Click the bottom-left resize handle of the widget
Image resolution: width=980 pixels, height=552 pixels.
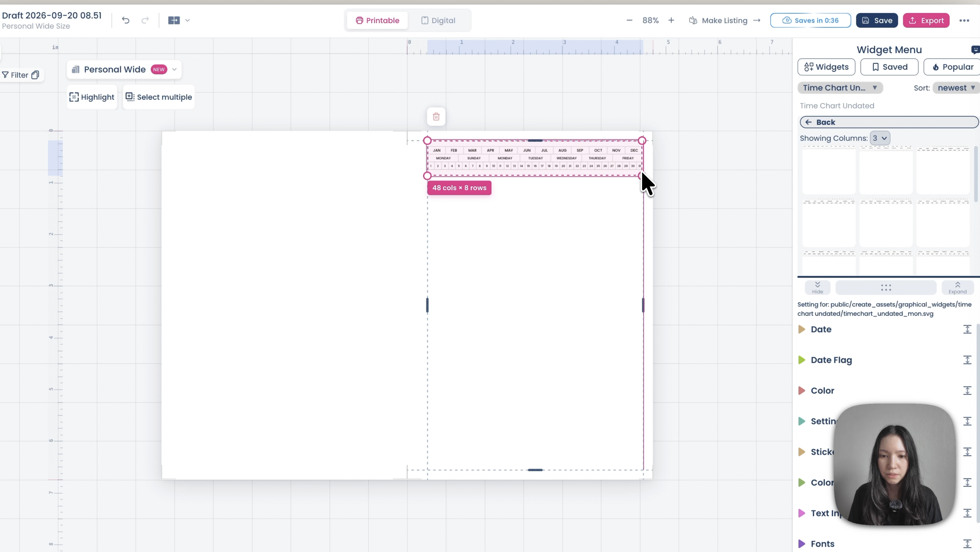pos(427,176)
